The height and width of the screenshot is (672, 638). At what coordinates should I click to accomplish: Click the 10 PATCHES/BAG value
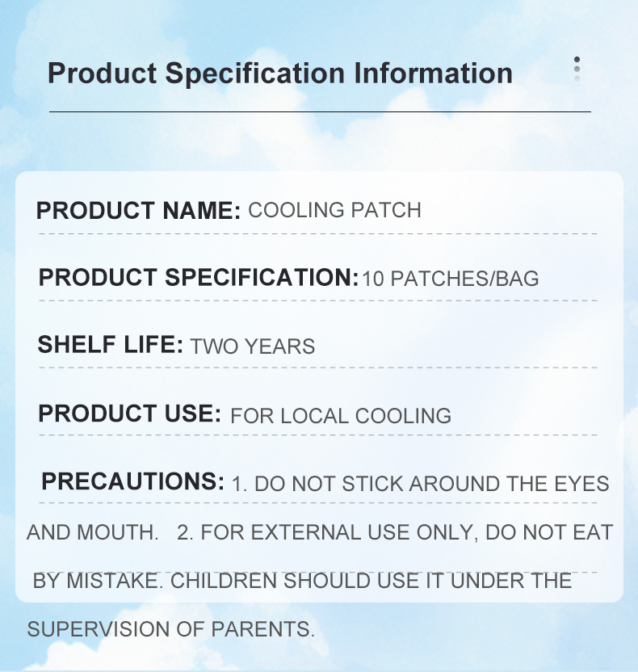(x=450, y=279)
